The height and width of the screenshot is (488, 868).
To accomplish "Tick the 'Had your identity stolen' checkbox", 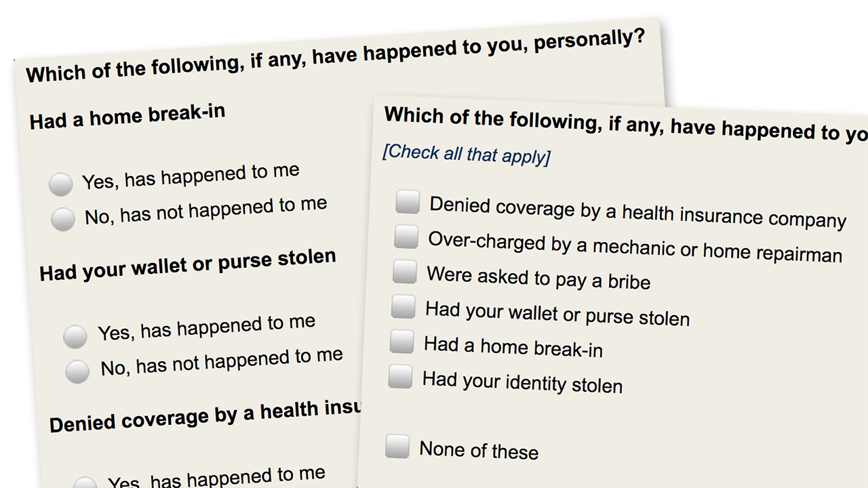I will (x=400, y=377).
